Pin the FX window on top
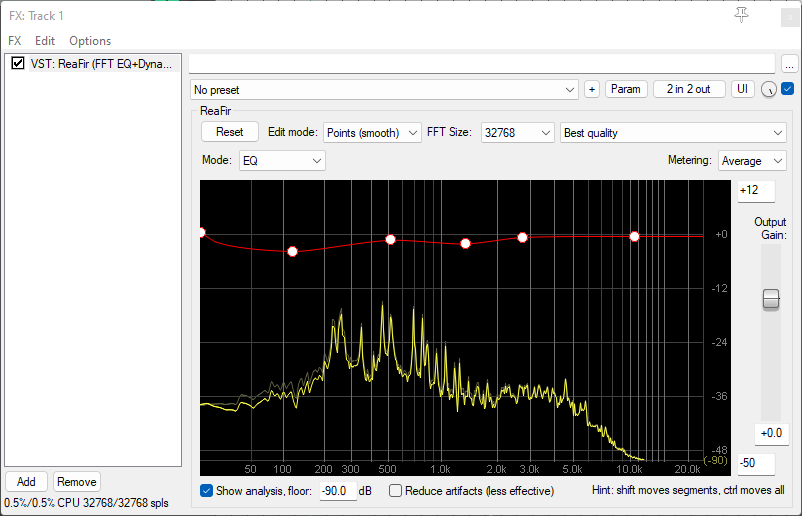The width and height of the screenshot is (802, 516). [741, 15]
